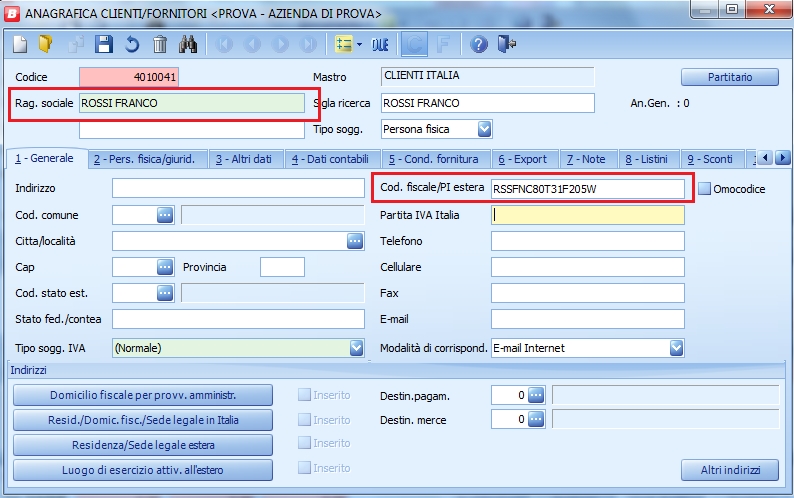Toggle the F (fornitori) toolbar button
The height and width of the screenshot is (498, 794).
(443, 45)
